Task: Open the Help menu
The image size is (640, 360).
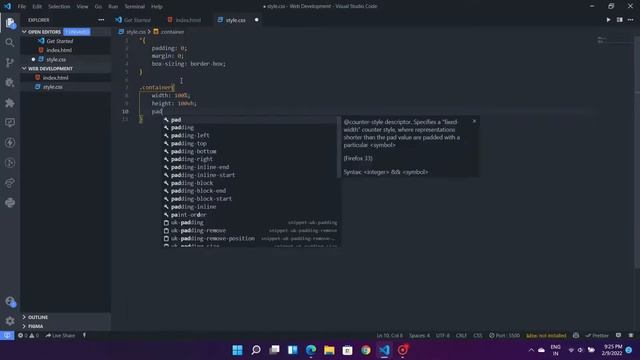Action: [157, 7]
